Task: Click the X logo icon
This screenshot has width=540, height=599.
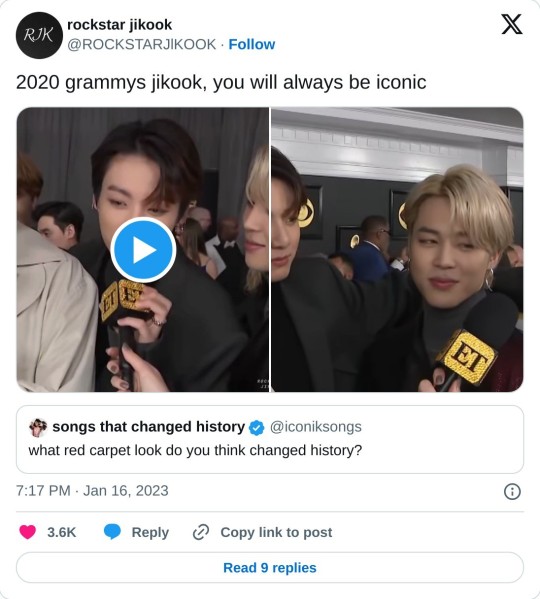Action: click(x=511, y=24)
